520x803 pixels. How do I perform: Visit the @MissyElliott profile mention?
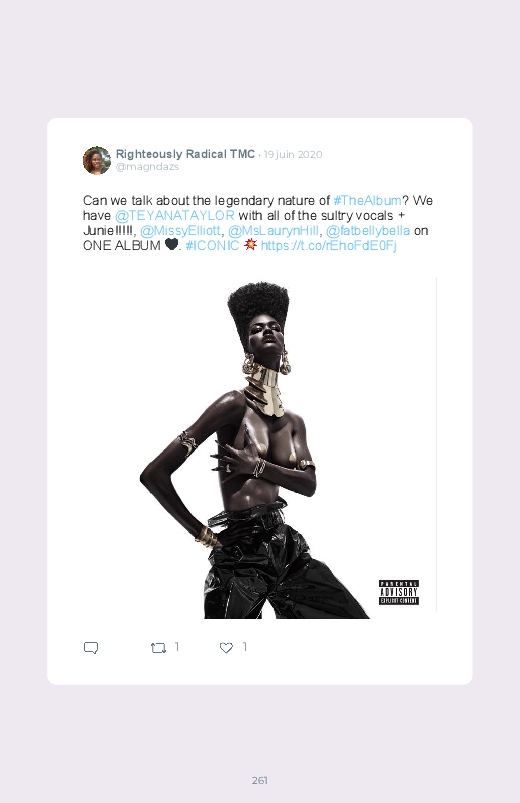pyautogui.click(x=180, y=230)
